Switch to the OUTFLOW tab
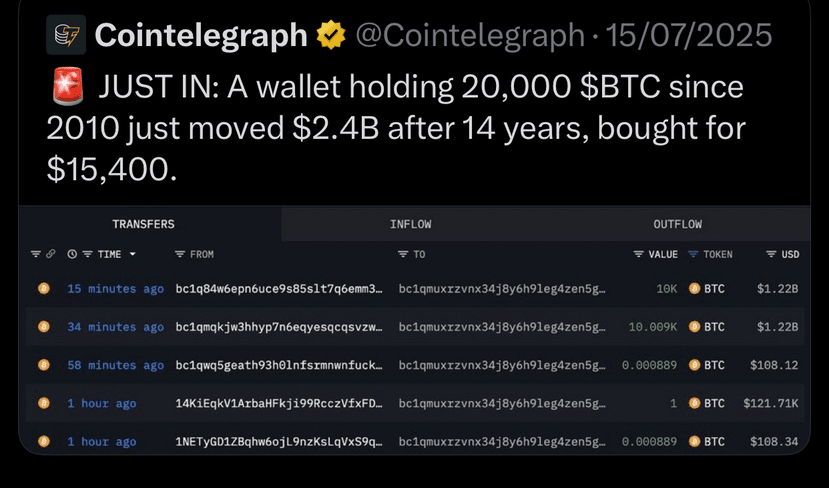Viewport: 829px width, 488px height. tap(678, 224)
